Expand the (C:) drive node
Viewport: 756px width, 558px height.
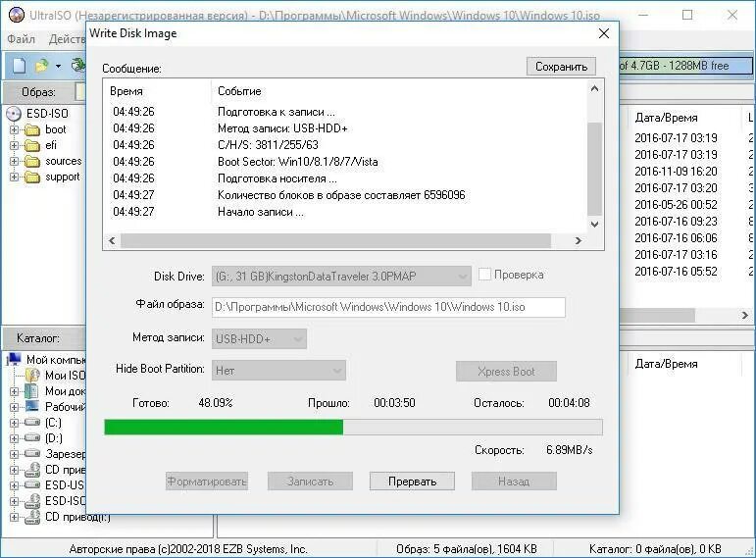click(x=14, y=423)
